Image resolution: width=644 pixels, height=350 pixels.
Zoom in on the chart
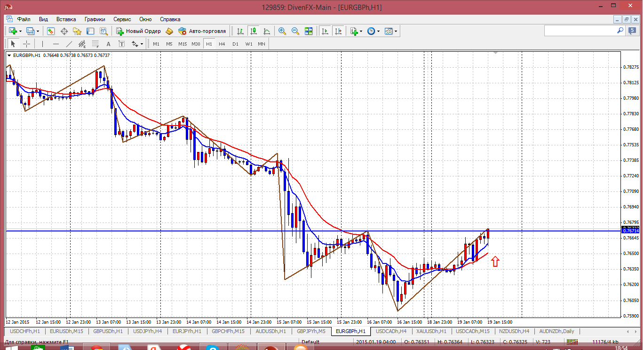click(x=282, y=31)
